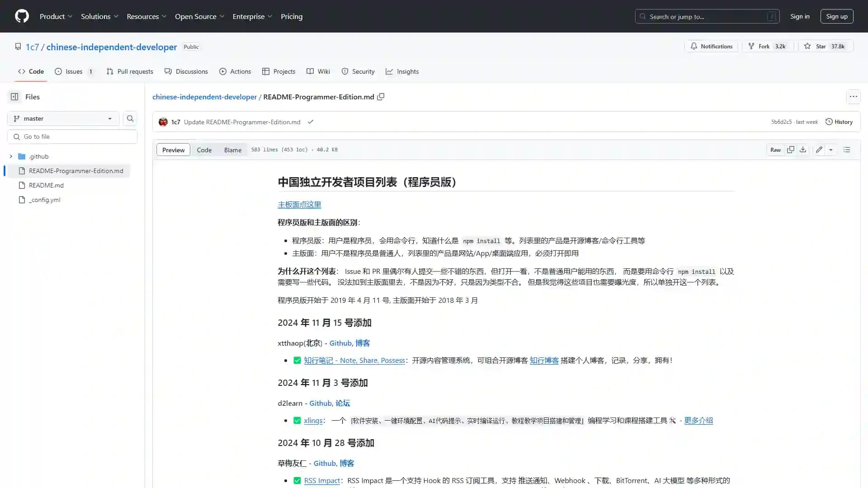Viewport: 868px width, 488px height.
Task: Click the edit pencil icon for file
Action: click(819, 150)
